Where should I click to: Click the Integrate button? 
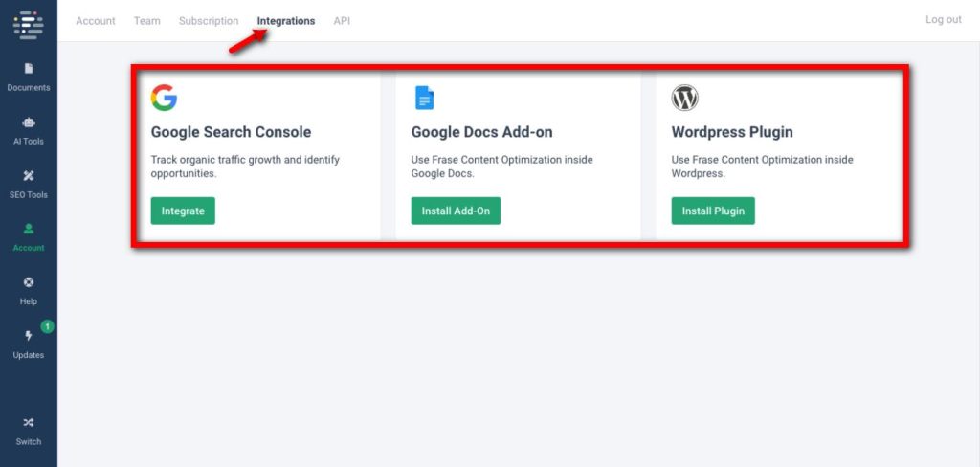(x=183, y=211)
